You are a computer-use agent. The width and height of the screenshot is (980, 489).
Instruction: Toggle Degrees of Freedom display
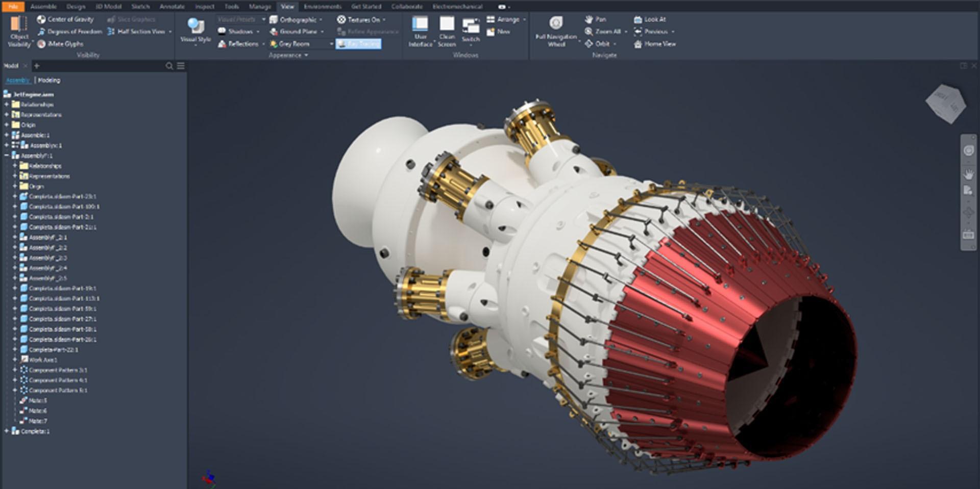pyautogui.click(x=69, y=32)
